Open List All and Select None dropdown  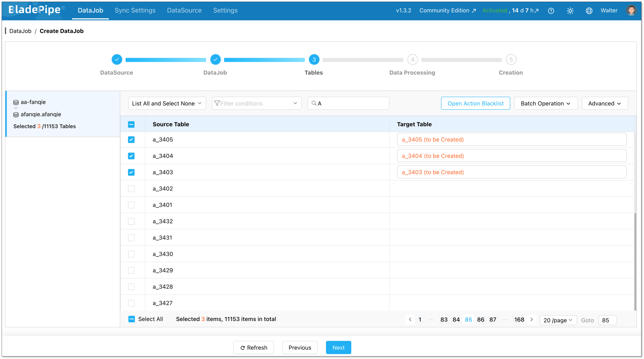click(x=167, y=103)
